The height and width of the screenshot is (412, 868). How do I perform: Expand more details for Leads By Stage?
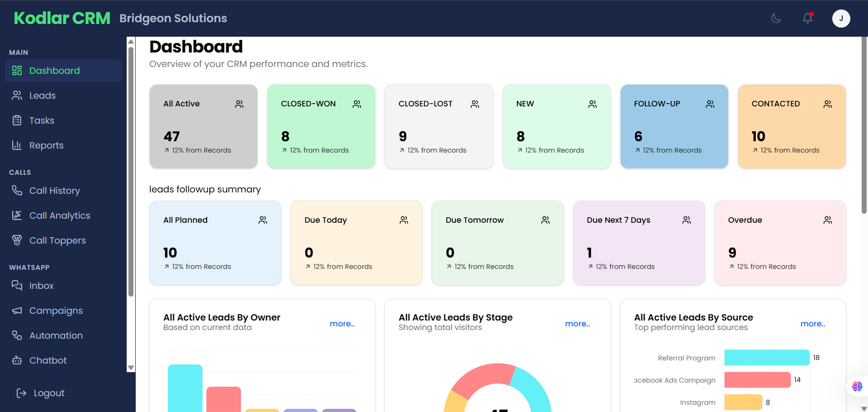click(x=577, y=324)
